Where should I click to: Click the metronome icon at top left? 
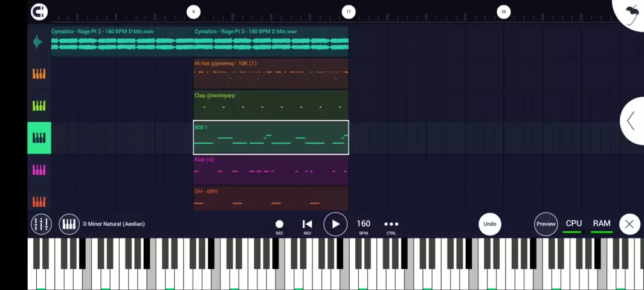point(39,11)
